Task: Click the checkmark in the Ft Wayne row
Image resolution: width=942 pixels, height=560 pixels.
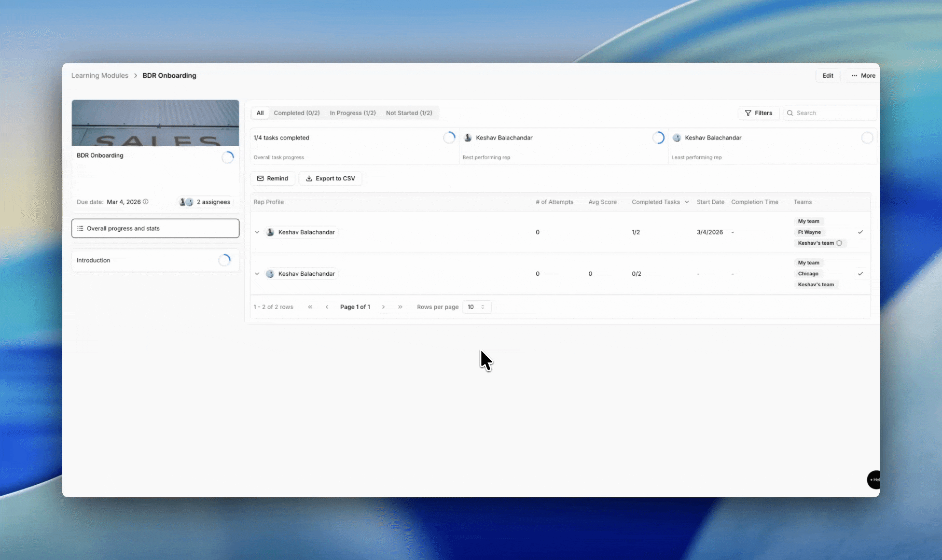Action: [x=861, y=232]
